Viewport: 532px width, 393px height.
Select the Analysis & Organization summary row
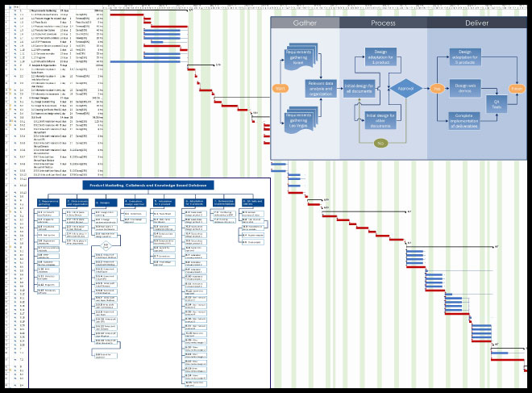point(56,65)
